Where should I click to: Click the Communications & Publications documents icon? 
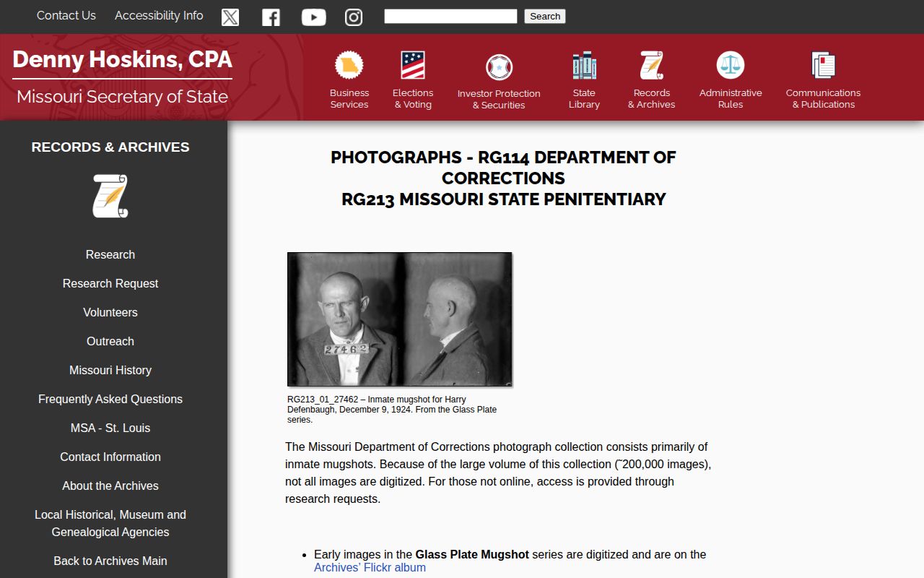pos(823,65)
